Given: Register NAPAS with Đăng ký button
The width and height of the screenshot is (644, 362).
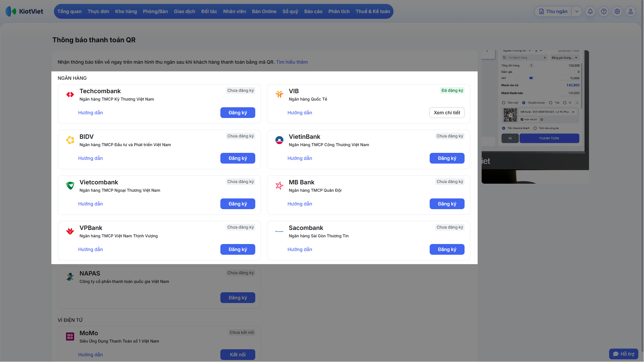Looking at the screenshot, I should [x=238, y=298].
